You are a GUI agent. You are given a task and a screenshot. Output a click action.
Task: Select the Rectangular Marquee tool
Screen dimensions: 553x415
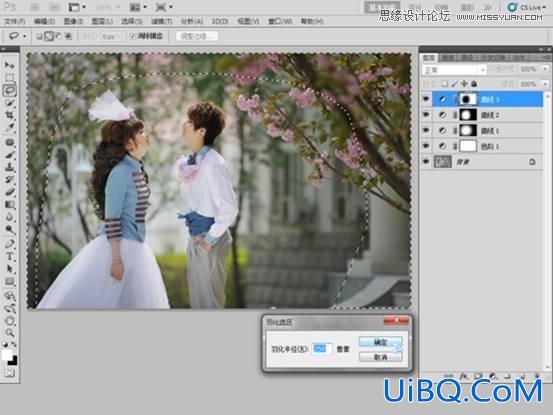(10, 78)
